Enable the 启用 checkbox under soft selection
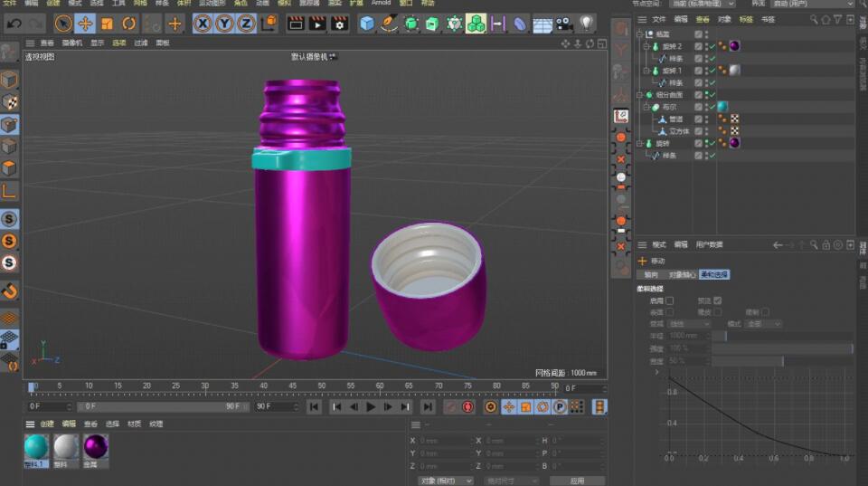This screenshot has width=868, height=486. coord(670,300)
